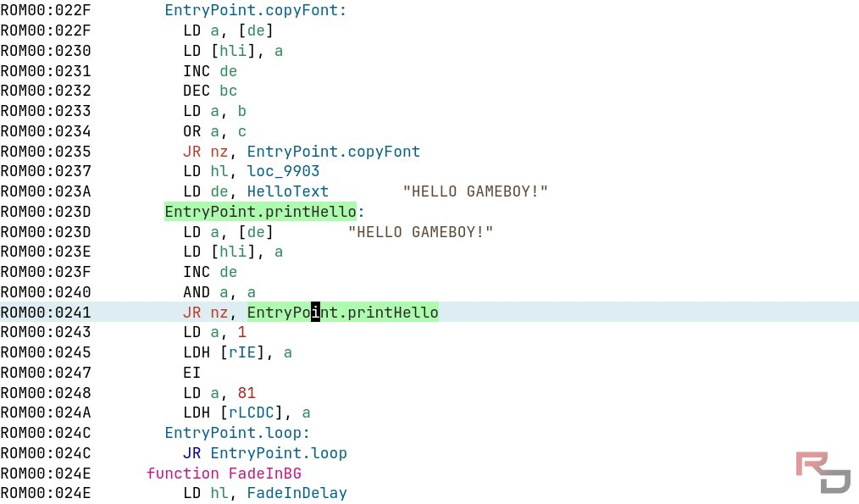Click "HELLO GAMEBOY!" comment on line 023A

pos(475,191)
